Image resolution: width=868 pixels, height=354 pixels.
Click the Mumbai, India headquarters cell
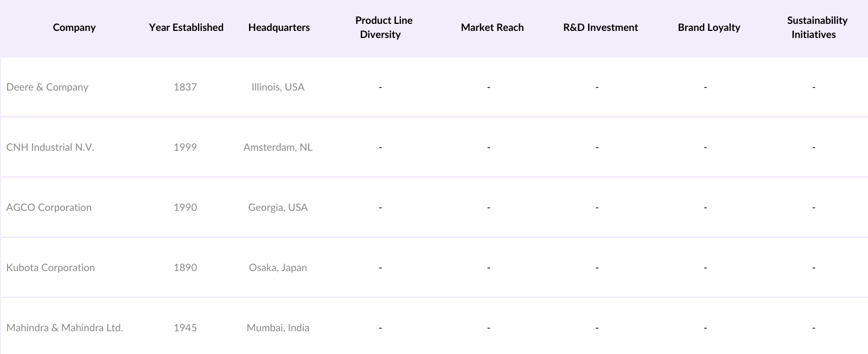(278, 328)
